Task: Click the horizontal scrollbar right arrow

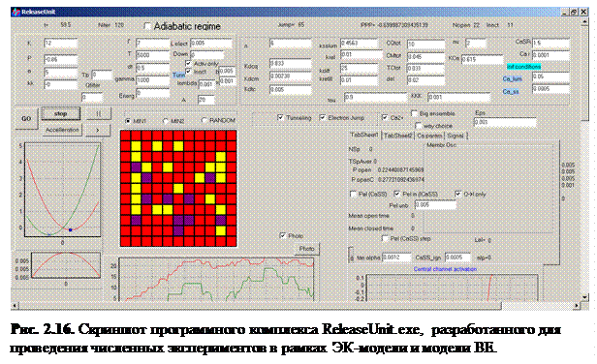Action: click(x=577, y=305)
